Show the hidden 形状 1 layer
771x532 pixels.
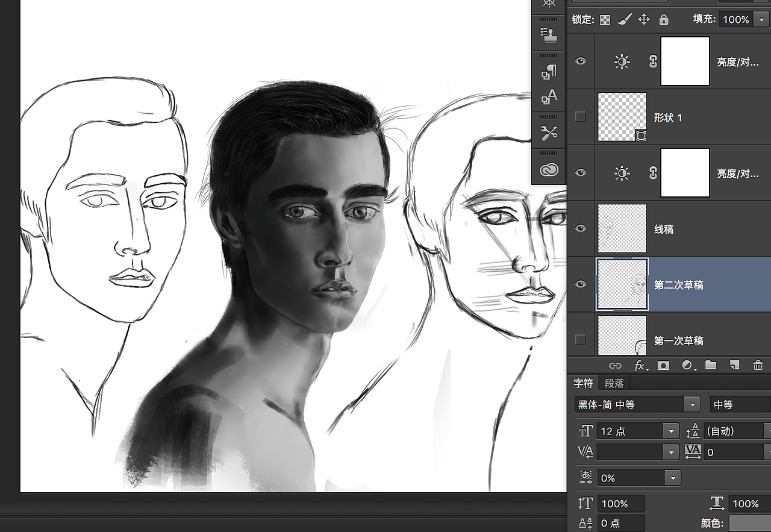pos(581,117)
